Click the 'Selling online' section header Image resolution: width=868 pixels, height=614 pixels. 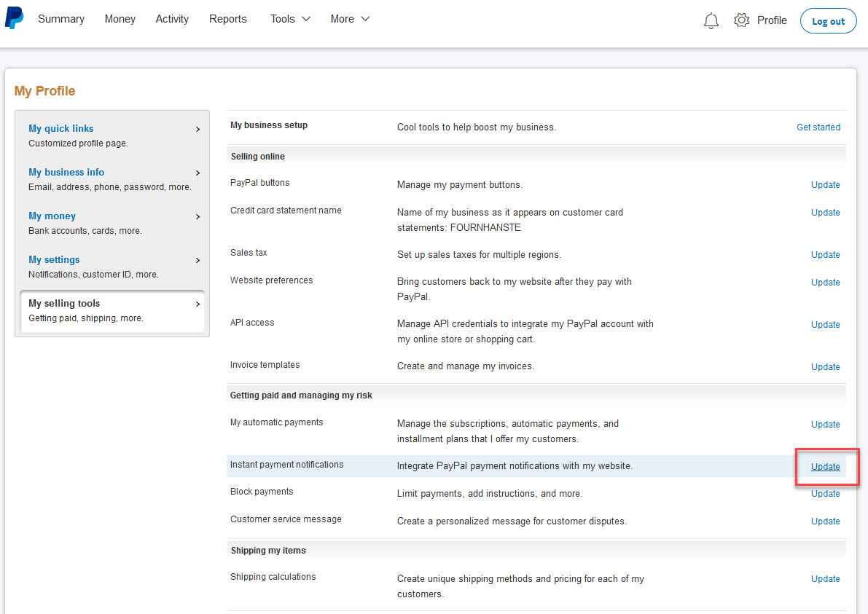(258, 157)
